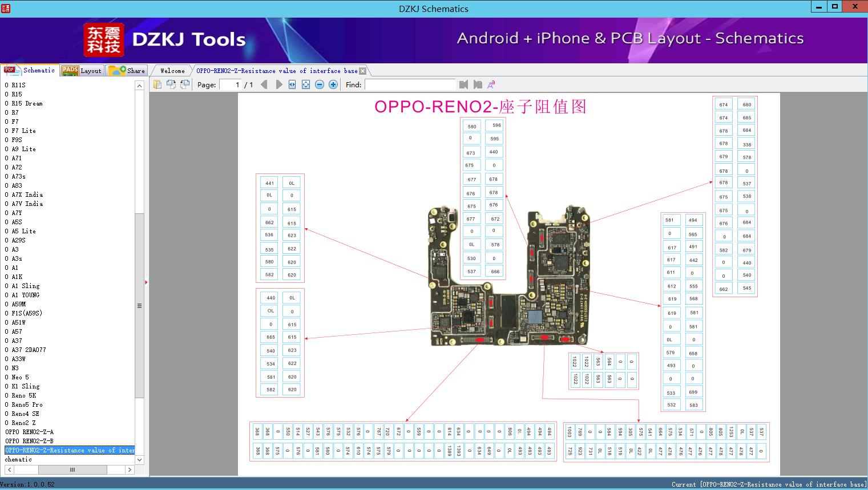Close the OPPO-RENO2-Z-Resistance value tab
Viewport: 868px width, 490px height.
coord(363,71)
